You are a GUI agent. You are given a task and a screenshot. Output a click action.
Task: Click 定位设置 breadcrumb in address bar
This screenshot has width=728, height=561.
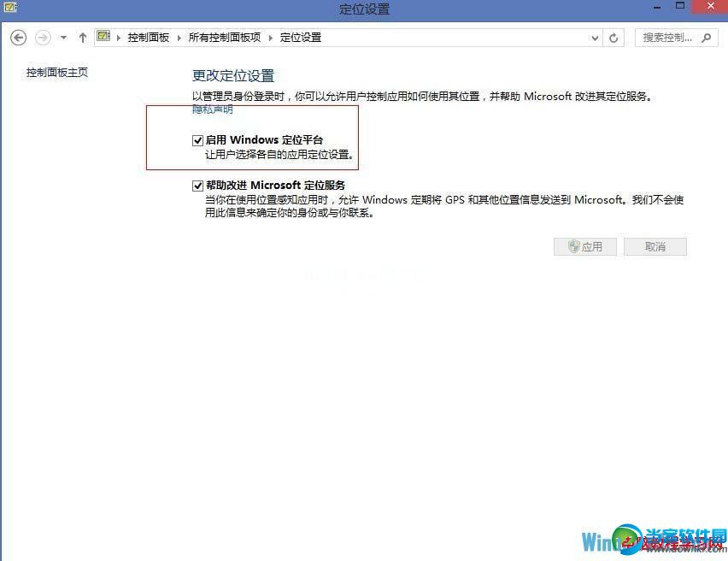(301, 38)
